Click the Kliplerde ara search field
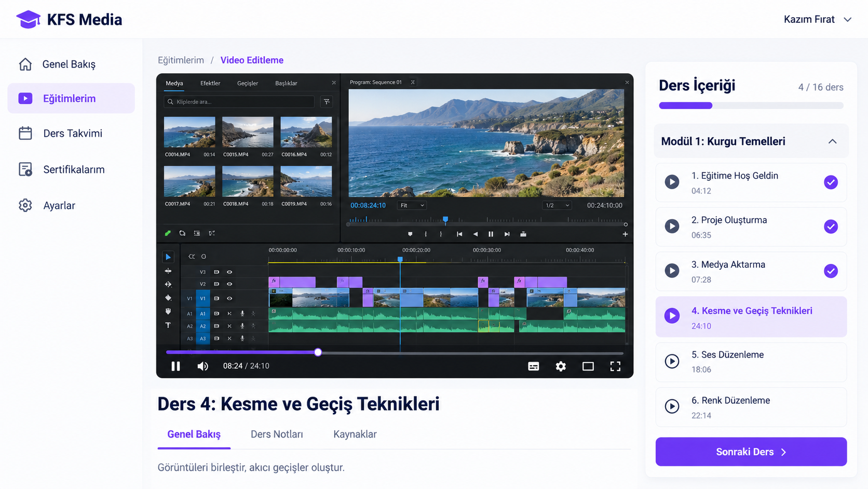The width and height of the screenshot is (868, 489). point(239,102)
